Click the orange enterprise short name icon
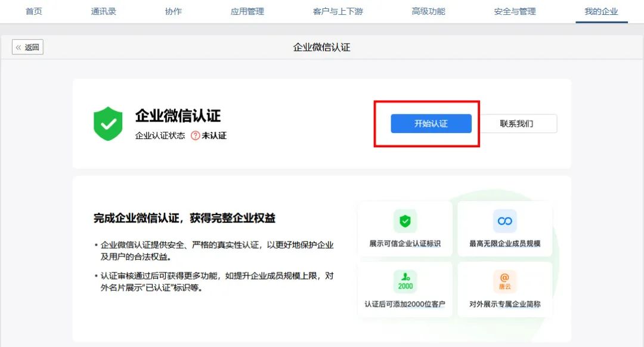 (505, 281)
